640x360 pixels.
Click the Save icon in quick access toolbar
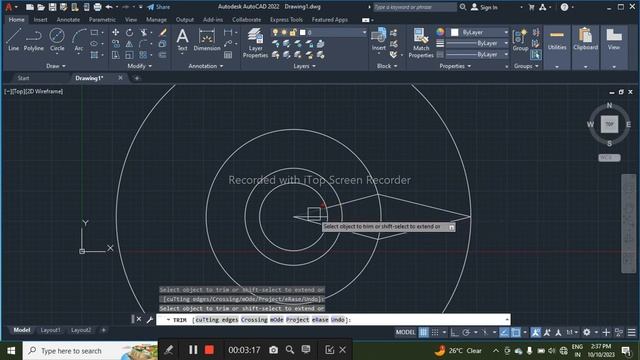point(52,7)
